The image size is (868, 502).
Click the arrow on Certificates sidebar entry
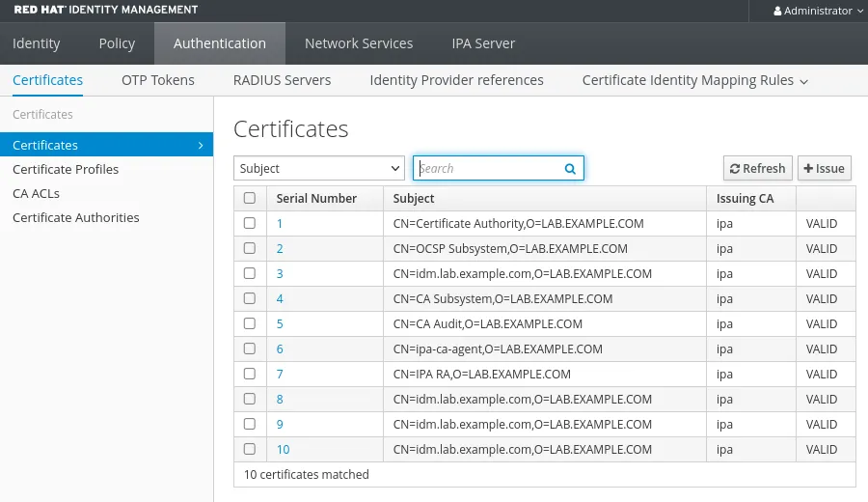click(201, 145)
